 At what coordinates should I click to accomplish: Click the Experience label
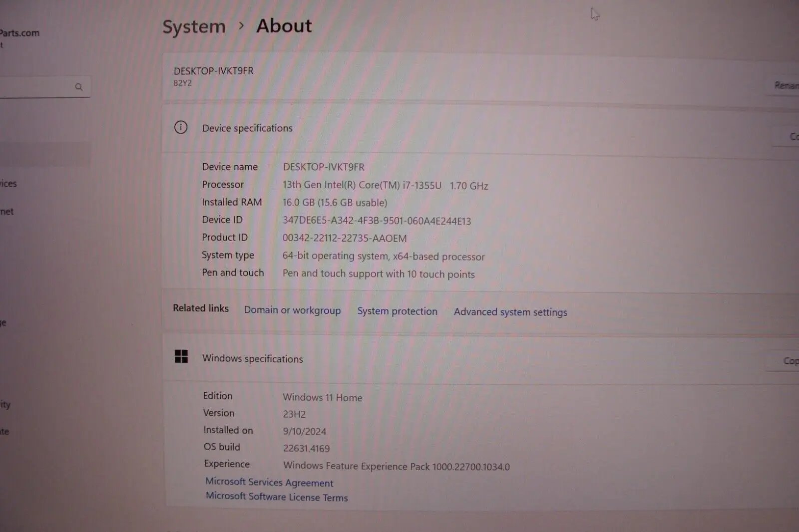pos(227,464)
